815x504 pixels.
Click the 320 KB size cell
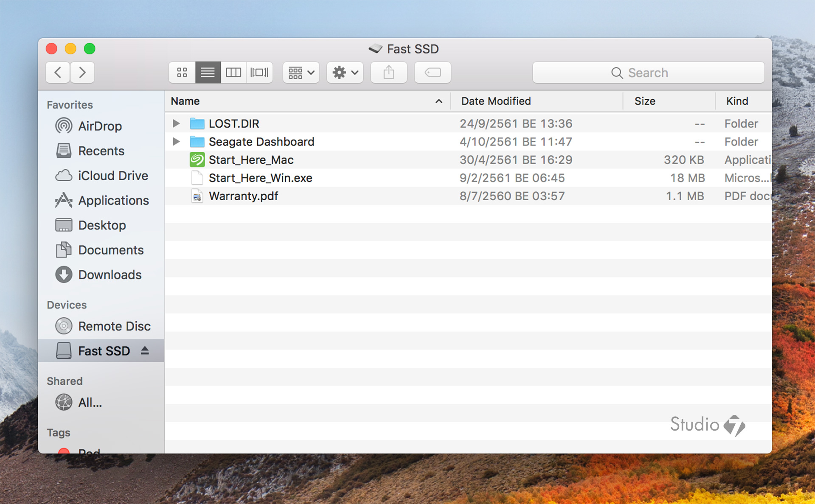(684, 160)
